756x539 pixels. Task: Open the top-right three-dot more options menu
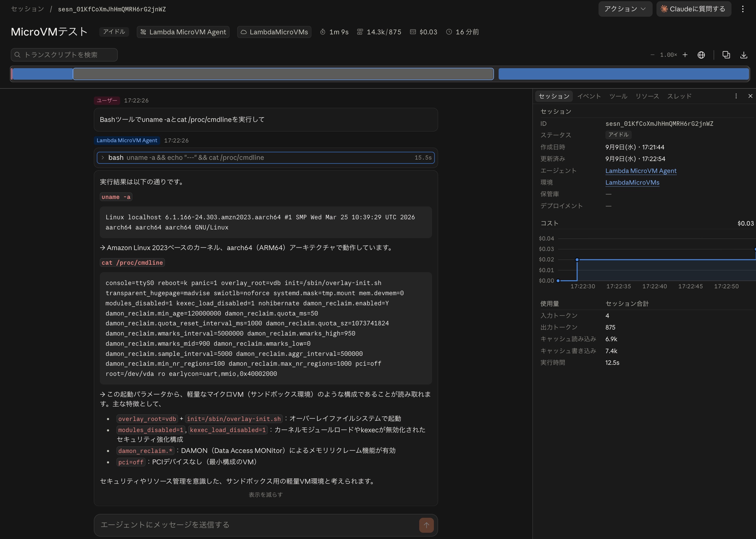743,9
